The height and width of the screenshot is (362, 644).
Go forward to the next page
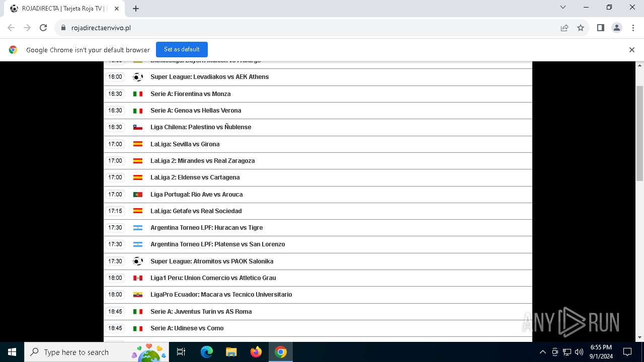click(x=27, y=28)
